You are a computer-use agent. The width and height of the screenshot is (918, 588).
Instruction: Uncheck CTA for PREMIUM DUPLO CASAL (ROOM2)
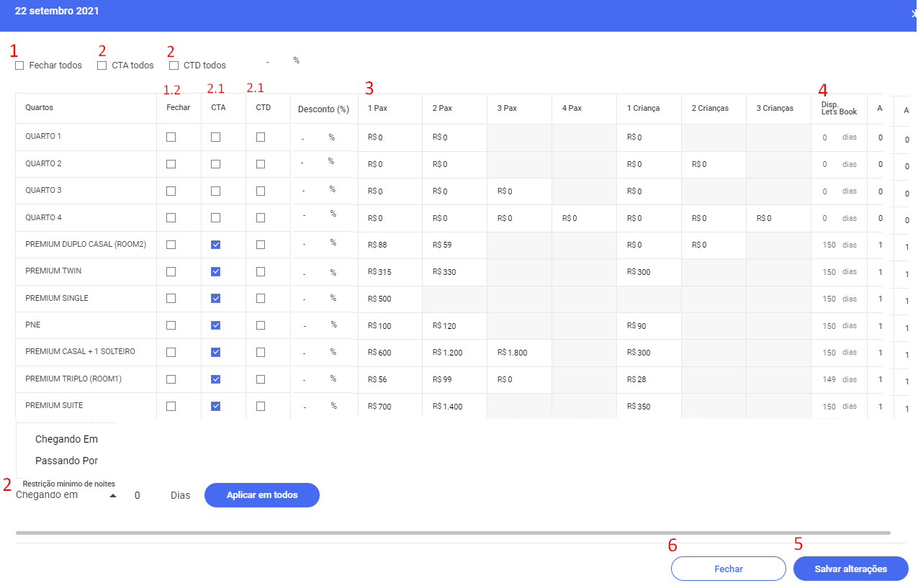[216, 245]
